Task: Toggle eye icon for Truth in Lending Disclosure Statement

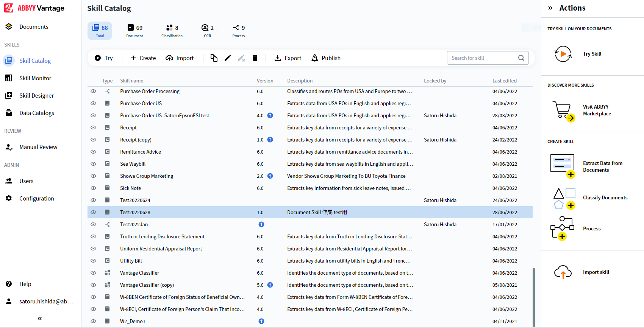Action: click(x=93, y=236)
